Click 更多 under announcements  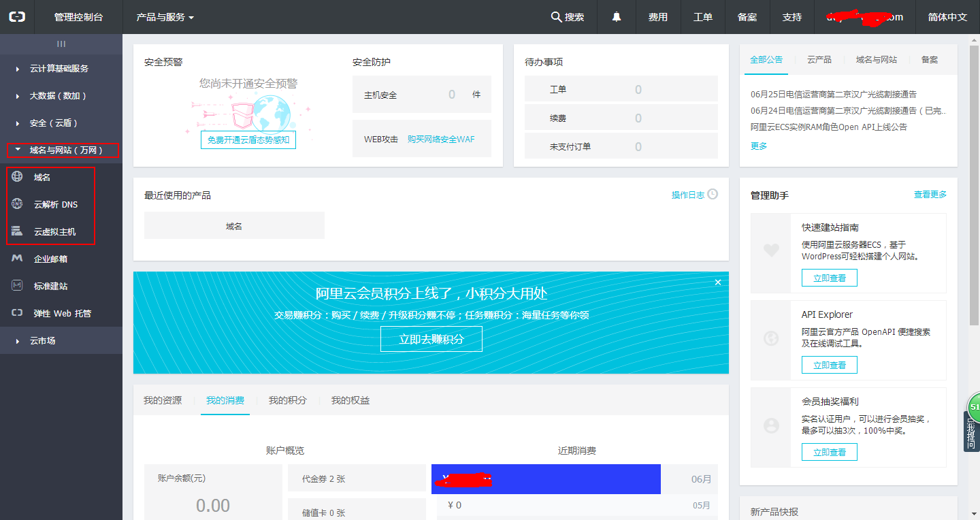(759, 146)
